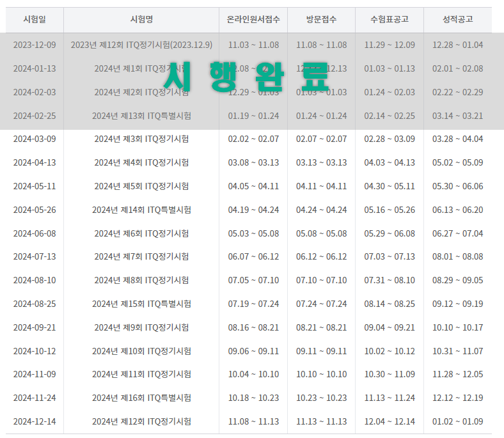This screenshot has height=438, width=504.
Task: Click score announcement 10.10 ~ 10.17
Action: point(458,328)
